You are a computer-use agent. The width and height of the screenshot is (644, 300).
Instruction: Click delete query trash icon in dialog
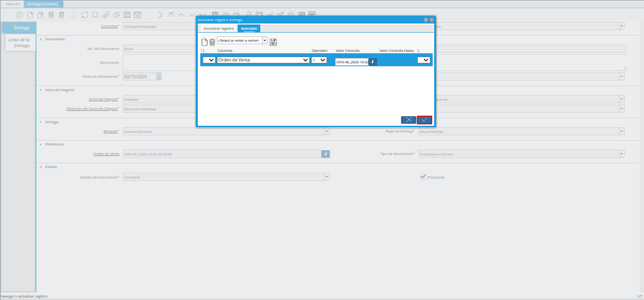pos(212,42)
